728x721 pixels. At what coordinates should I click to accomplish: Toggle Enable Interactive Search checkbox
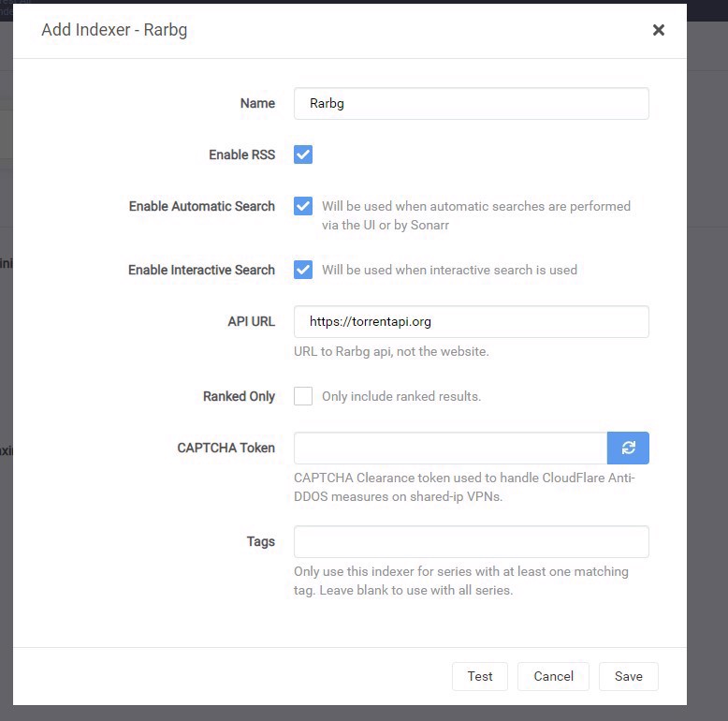(x=303, y=270)
